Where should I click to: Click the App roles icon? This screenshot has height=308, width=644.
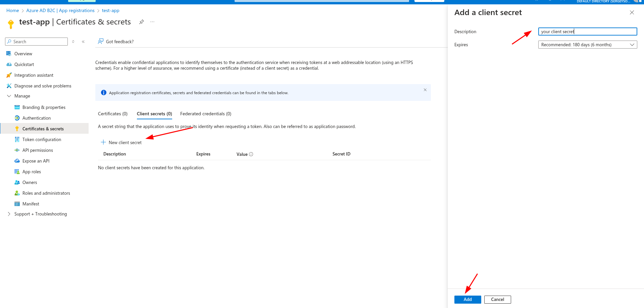[17, 172]
